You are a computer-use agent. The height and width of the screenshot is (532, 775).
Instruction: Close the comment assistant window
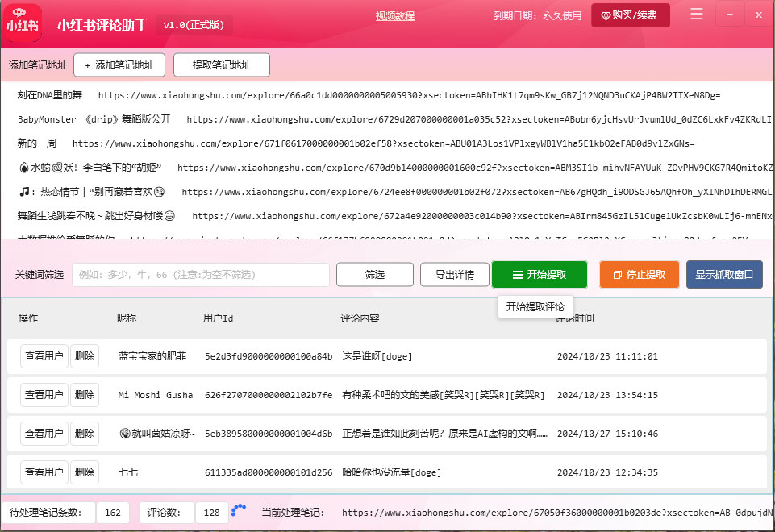click(758, 14)
